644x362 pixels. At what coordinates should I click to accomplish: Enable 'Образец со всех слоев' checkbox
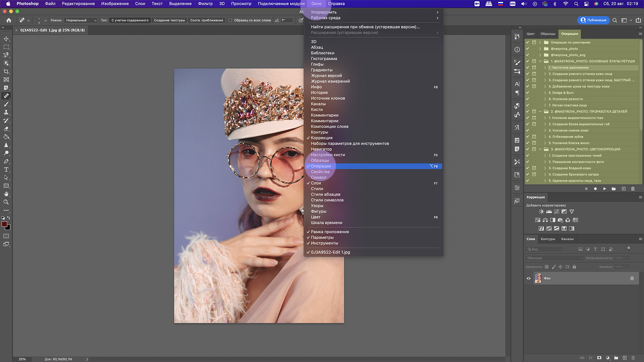(x=230, y=20)
